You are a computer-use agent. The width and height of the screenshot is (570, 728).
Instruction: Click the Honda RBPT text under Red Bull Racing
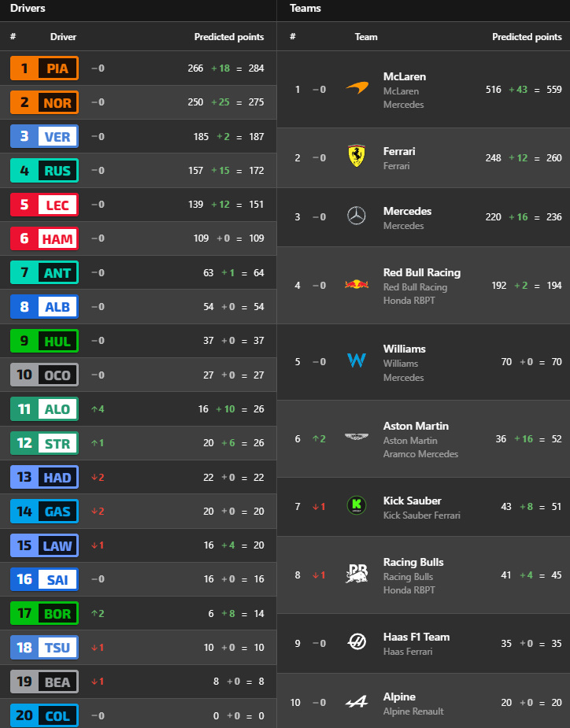409,301
